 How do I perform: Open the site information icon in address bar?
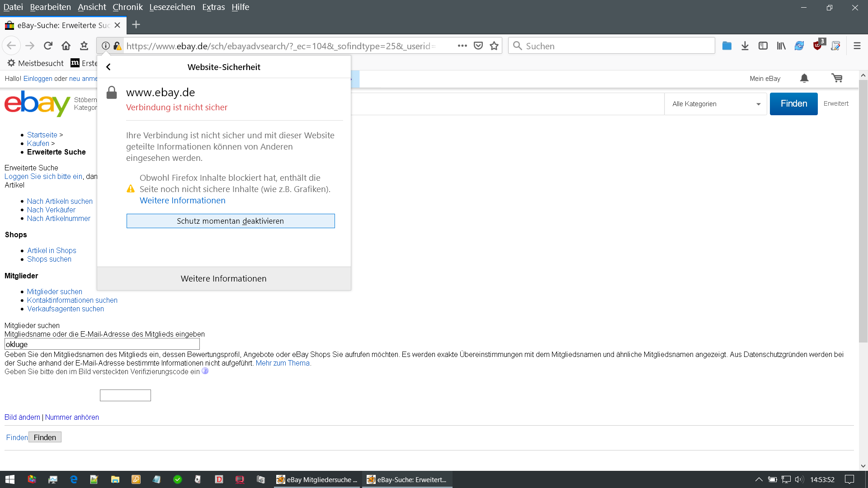105,46
